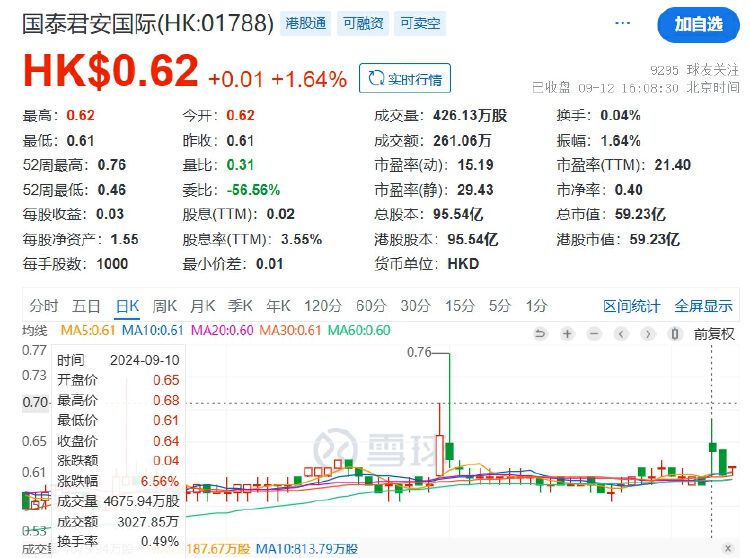
Task: Click the 9295 球友关注 text
Action: (x=695, y=70)
